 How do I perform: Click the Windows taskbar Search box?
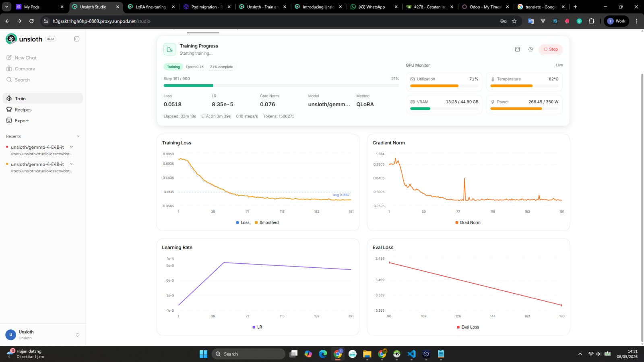[x=248, y=354]
